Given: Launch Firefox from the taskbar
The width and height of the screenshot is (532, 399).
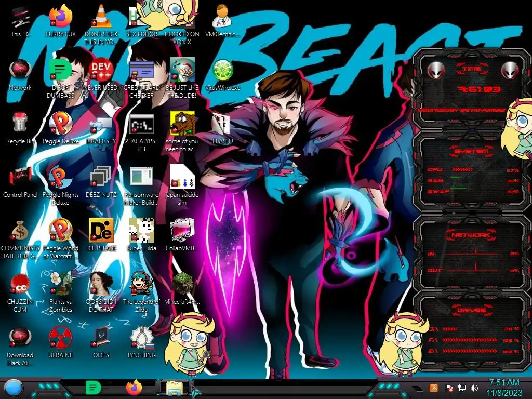Looking at the screenshot, I should [134, 388].
